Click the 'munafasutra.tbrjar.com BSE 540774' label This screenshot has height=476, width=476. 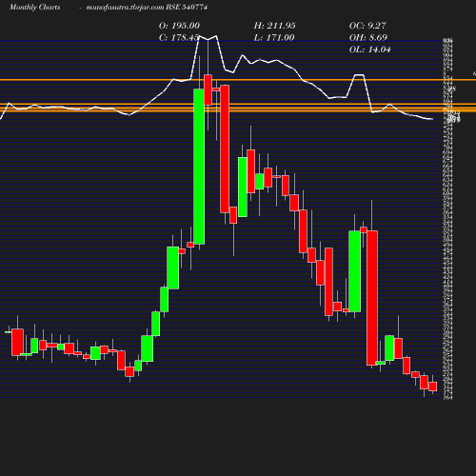pyautogui.click(x=147, y=7)
